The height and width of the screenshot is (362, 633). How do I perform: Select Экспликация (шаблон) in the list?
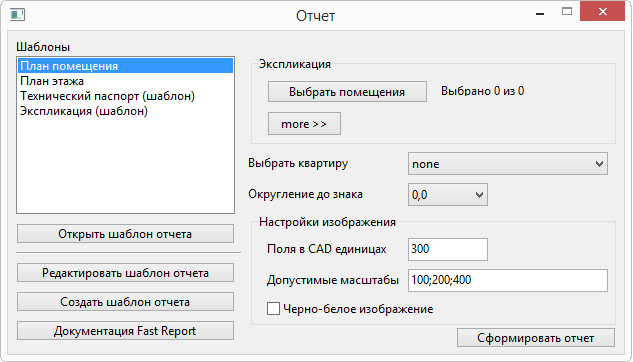coord(125,111)
